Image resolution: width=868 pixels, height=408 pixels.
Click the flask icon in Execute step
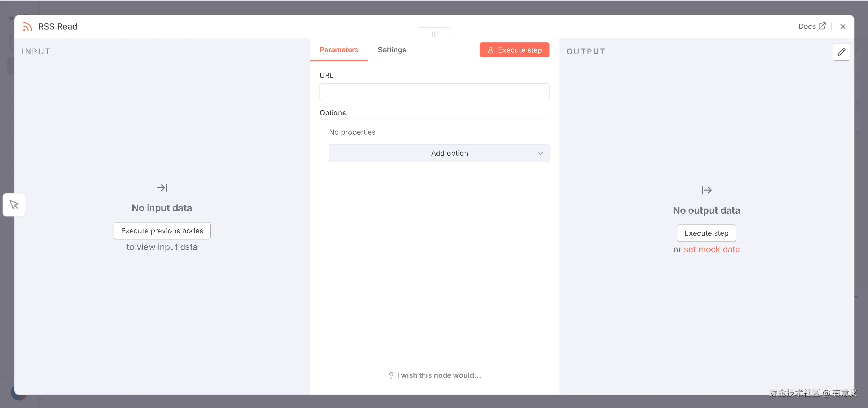point(490,50)
